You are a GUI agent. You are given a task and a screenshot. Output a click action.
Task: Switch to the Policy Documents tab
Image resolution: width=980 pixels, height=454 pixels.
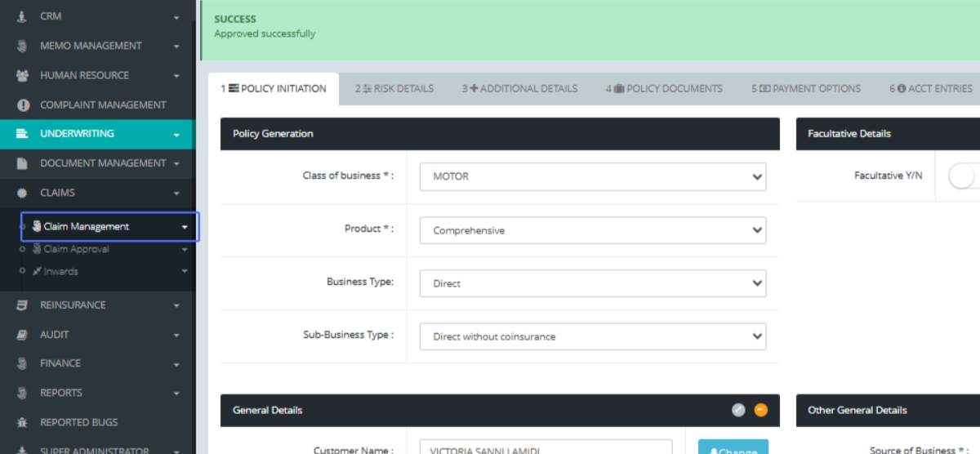point(664,88)
